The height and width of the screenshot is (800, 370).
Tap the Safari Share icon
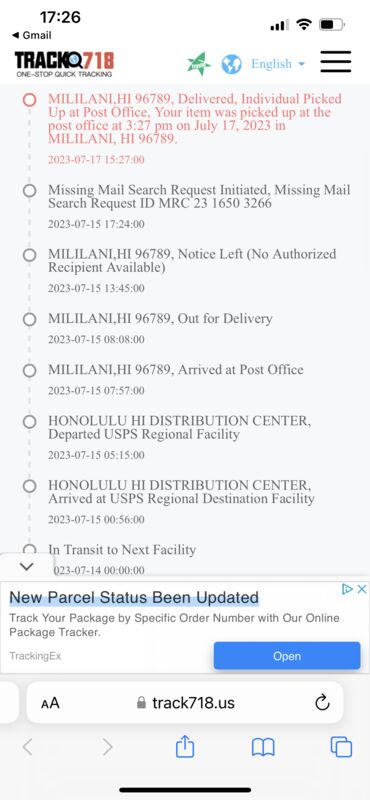coord(185,747)
